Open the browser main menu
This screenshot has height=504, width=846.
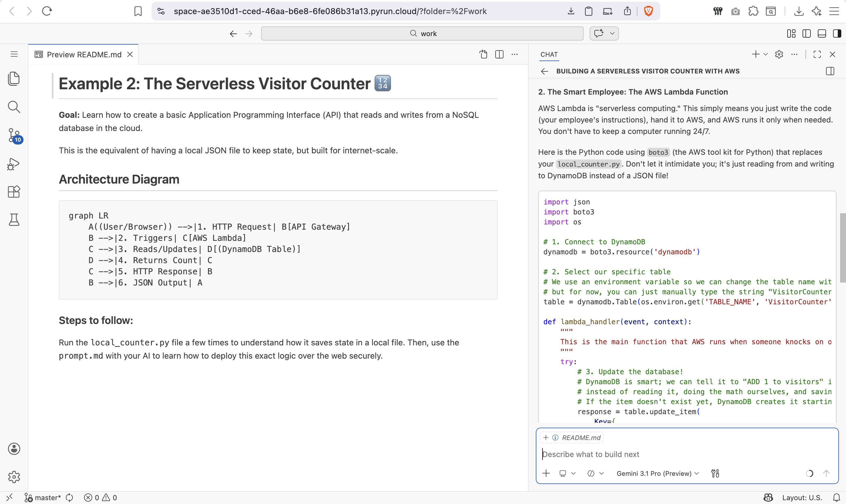(x=834, y=11)
